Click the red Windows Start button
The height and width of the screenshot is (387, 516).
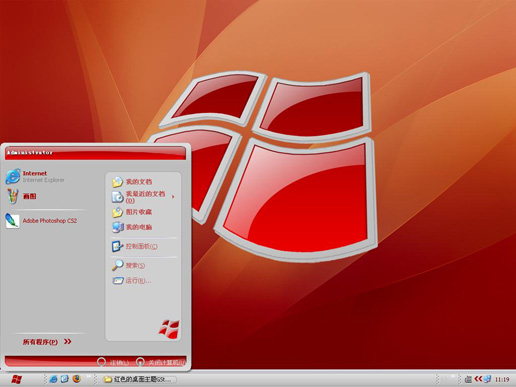(x=17, y=379)
